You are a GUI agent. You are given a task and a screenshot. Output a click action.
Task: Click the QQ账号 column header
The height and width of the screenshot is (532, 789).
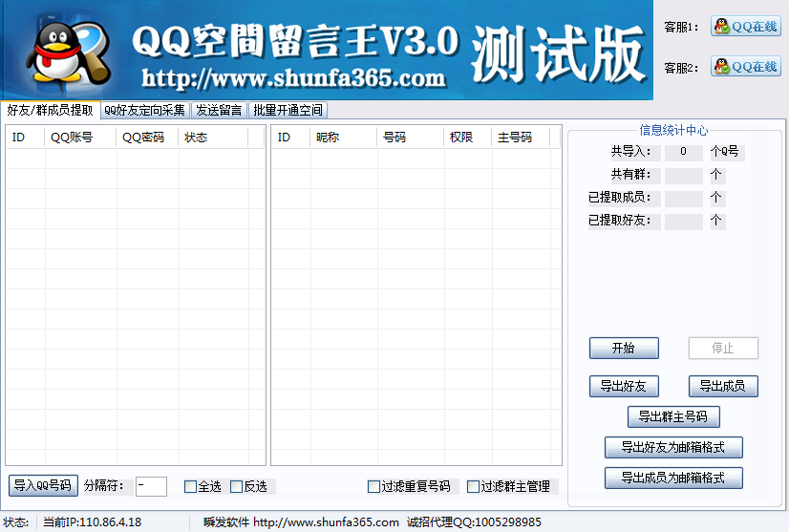pyautogui.click(x=80, y=138)
